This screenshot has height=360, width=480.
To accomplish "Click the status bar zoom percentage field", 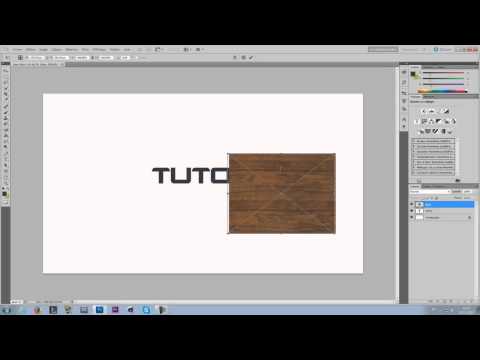I will [16, 302].
